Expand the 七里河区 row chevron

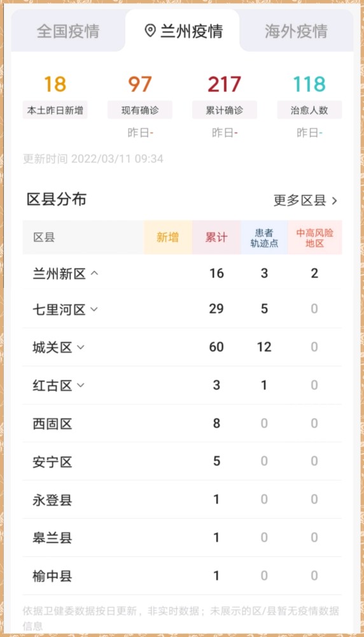[x=94, y=309]
